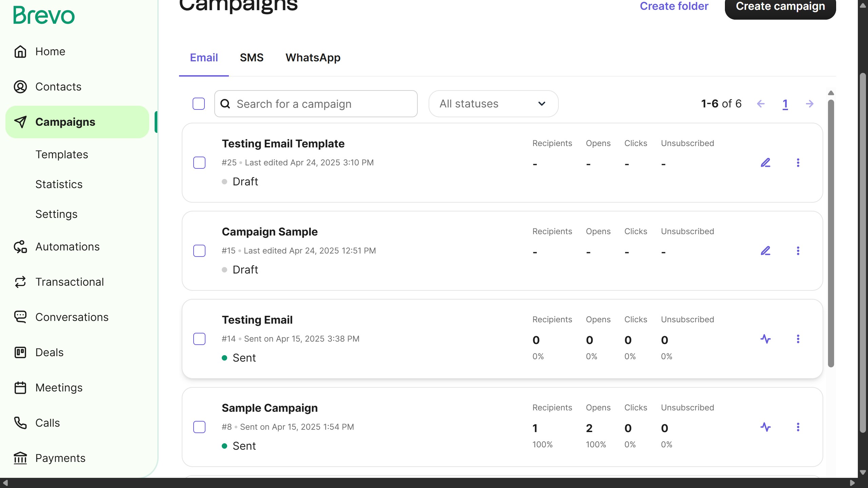
Task: Go to next page arrow in pagination
Action: pos(810,104)
